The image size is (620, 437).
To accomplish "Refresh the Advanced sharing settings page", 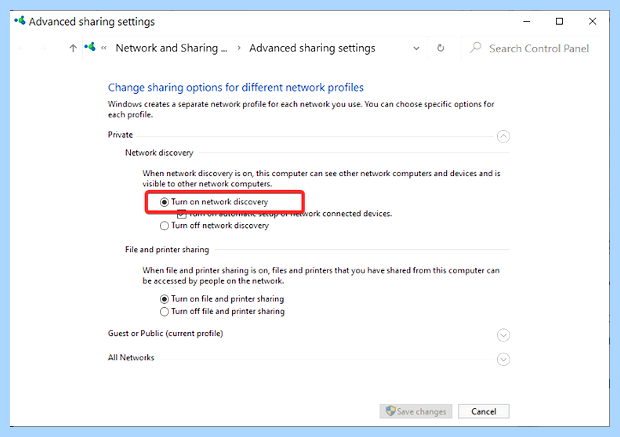I will coord(440,48).
